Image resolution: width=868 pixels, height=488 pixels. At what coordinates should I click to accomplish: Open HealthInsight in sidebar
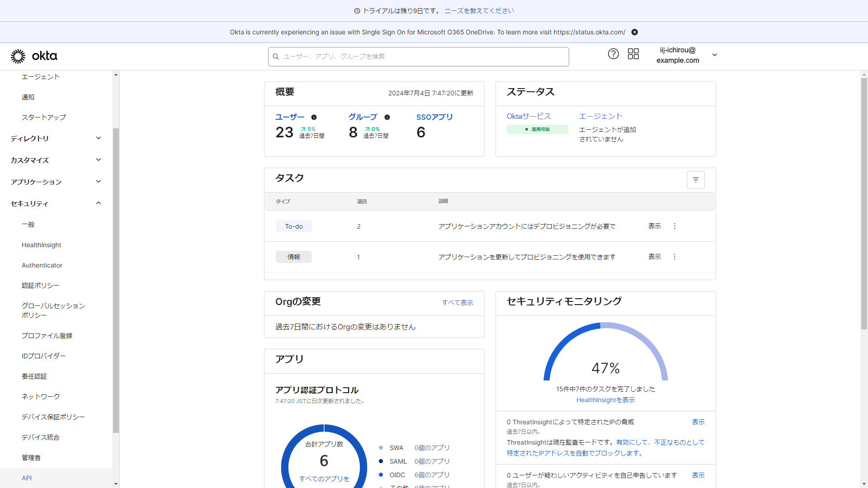click(42, 245)
